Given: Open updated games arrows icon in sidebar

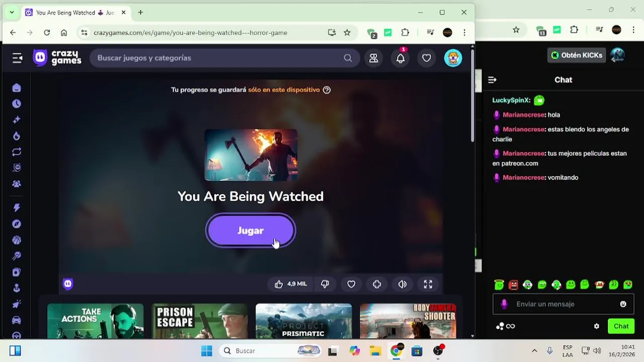Looking at the screenshot, I should pos(17,152).
